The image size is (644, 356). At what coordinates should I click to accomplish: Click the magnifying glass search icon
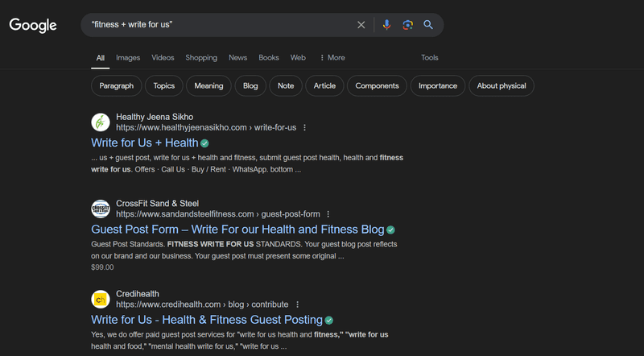pyautogui.click(x=428, y=25)
